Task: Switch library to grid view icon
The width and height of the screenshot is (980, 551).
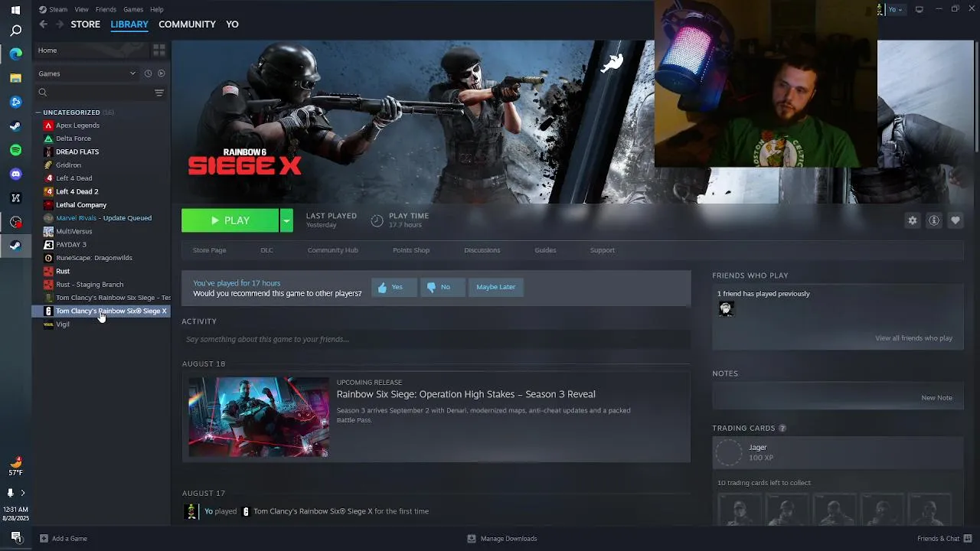Action: click(x=159, y=51)
